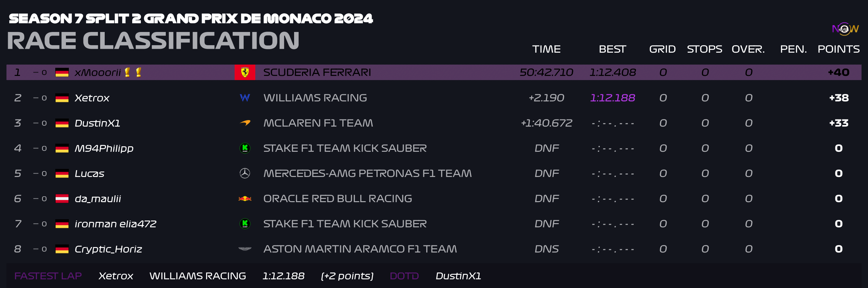Click M94Philipp's Kick Sauber logo
This screenshot has height=288, width=868.
pyautogui.click(x=245, y=148)
